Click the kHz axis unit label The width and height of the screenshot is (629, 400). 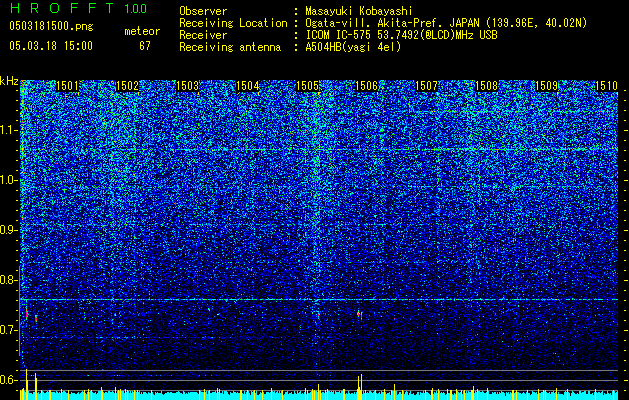tap(9, 81)
